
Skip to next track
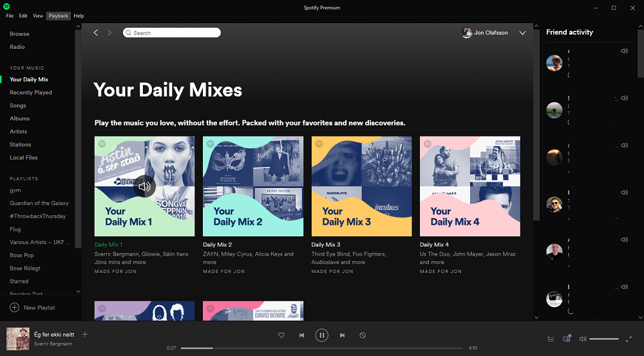(342, 335)
